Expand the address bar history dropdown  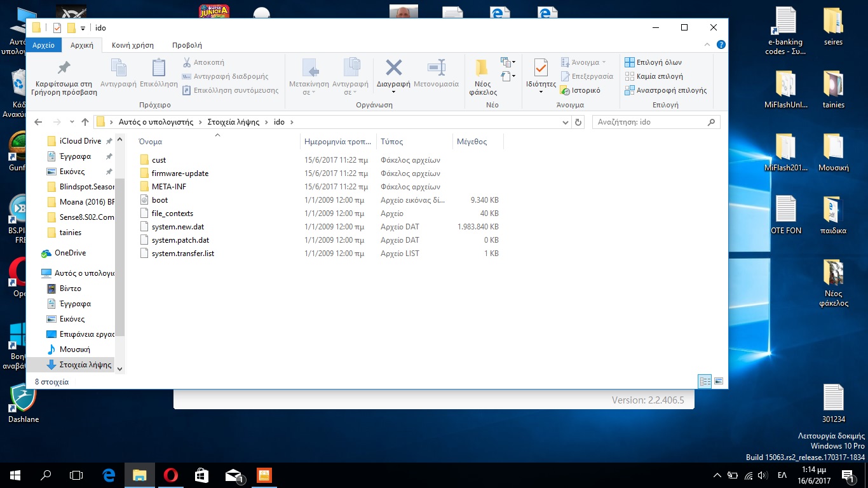click(x=566, y=122)
